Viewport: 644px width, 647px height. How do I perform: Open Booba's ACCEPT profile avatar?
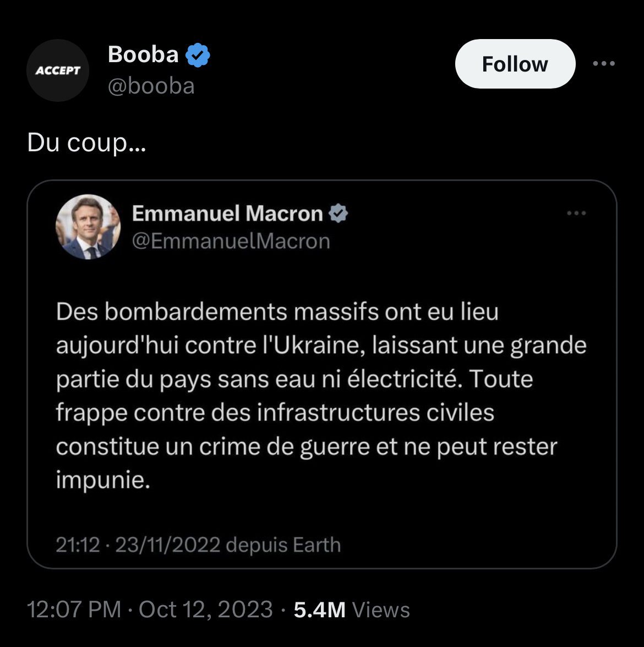point(58,70)
